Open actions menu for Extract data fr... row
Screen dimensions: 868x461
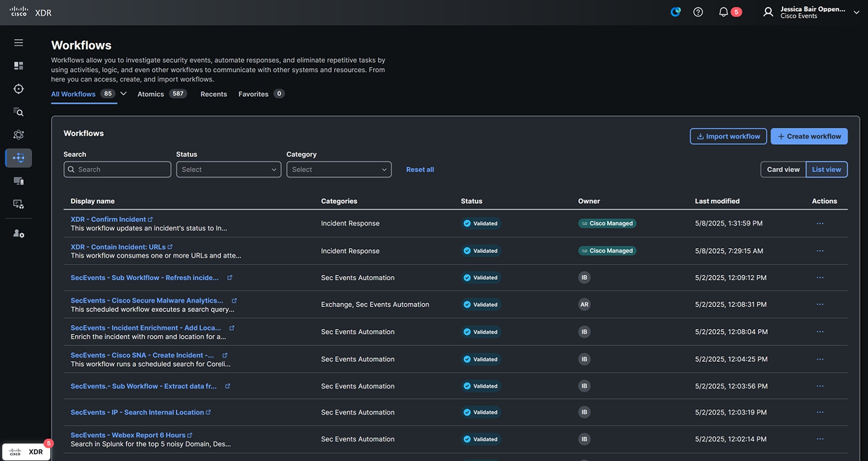point(820,386)
